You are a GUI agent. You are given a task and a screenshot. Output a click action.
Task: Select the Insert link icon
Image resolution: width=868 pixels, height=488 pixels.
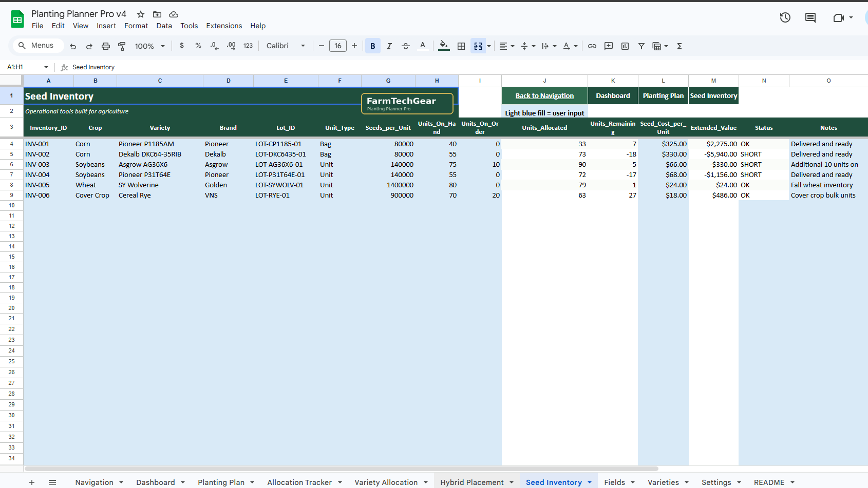pyautogui.click(x=592, y=46)
